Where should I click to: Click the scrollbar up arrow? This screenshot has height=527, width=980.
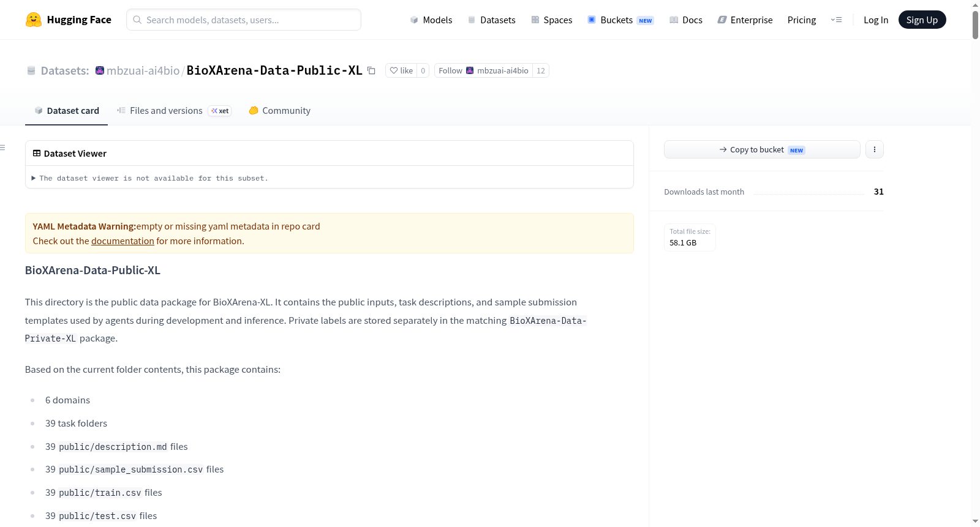(975, 5)
